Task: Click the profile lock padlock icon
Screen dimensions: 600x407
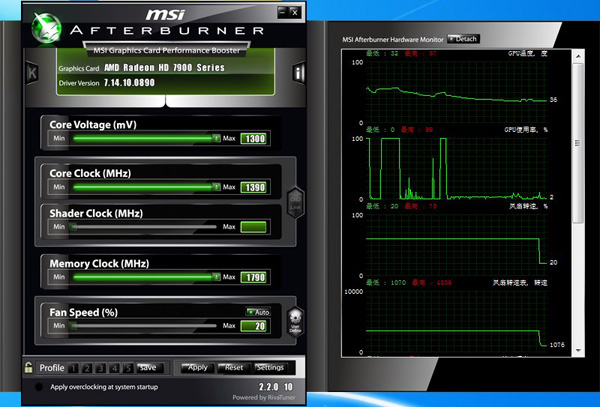Action: (28, 368)
